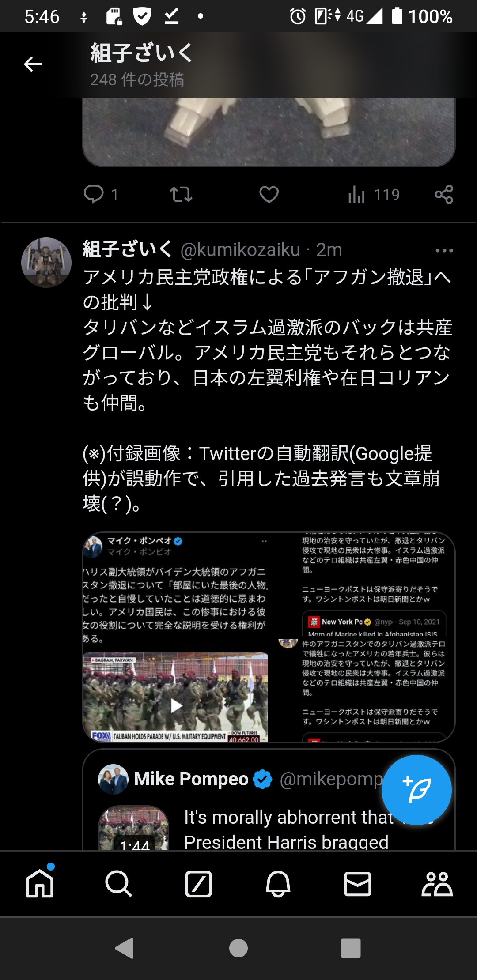Go to the Home tab
This screenshot has height=980, width=477.
40,884
